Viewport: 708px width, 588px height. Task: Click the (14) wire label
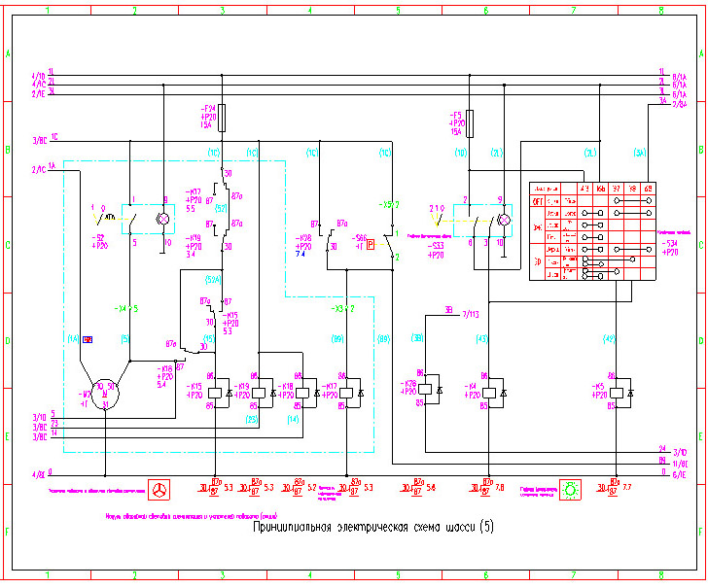(293, 419)
